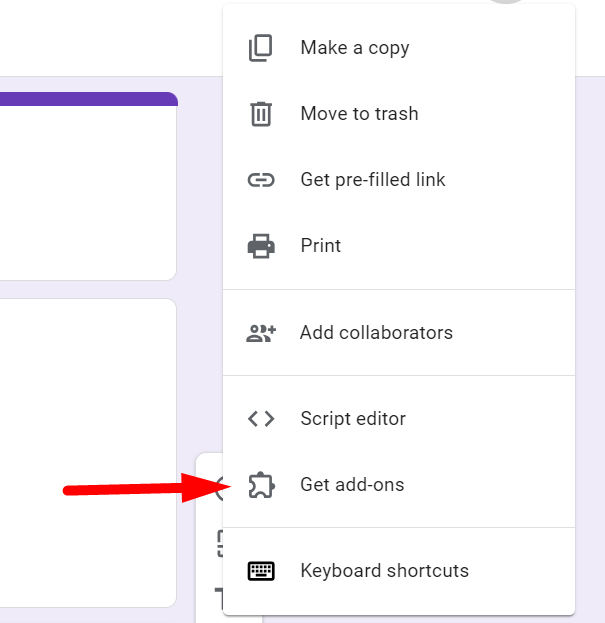Click the keyboard shortcuts keyboard icon
Viewport: 605px width, 623px height.
coord(261,571)
